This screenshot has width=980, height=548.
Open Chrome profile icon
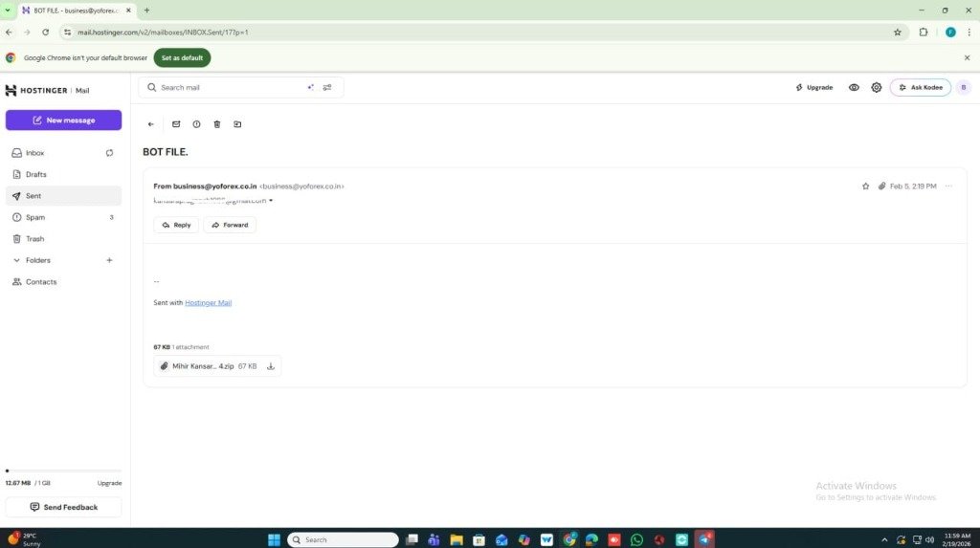(950, 32)
